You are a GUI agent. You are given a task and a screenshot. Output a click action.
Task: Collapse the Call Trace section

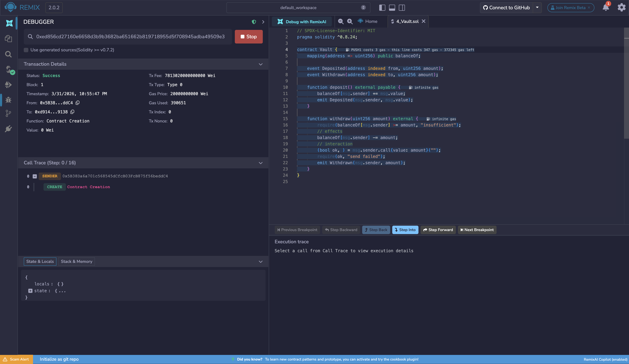pyautogui.click(x=261, y=163)
